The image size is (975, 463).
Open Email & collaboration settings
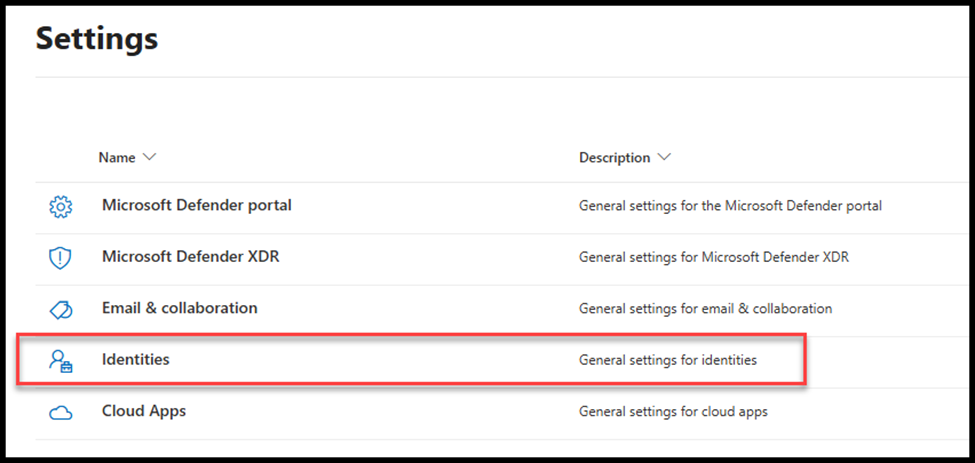(x=179, y=308)
